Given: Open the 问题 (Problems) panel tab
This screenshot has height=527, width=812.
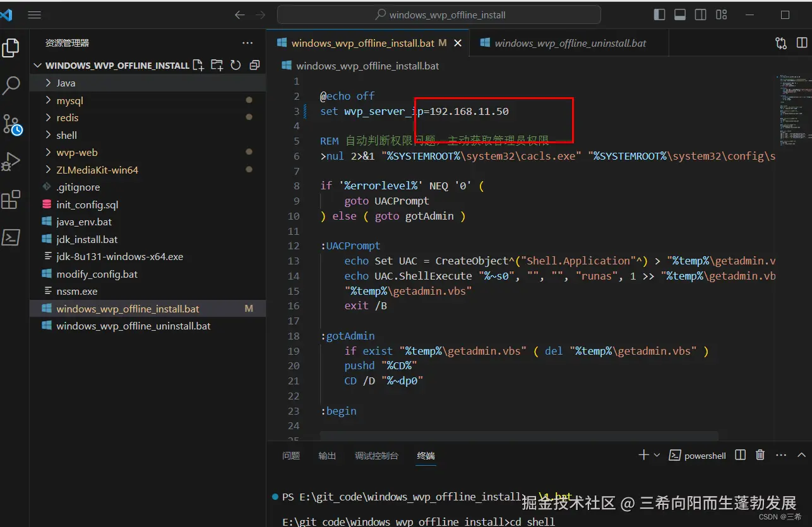Looking at the screenshot, I should 291,456.
